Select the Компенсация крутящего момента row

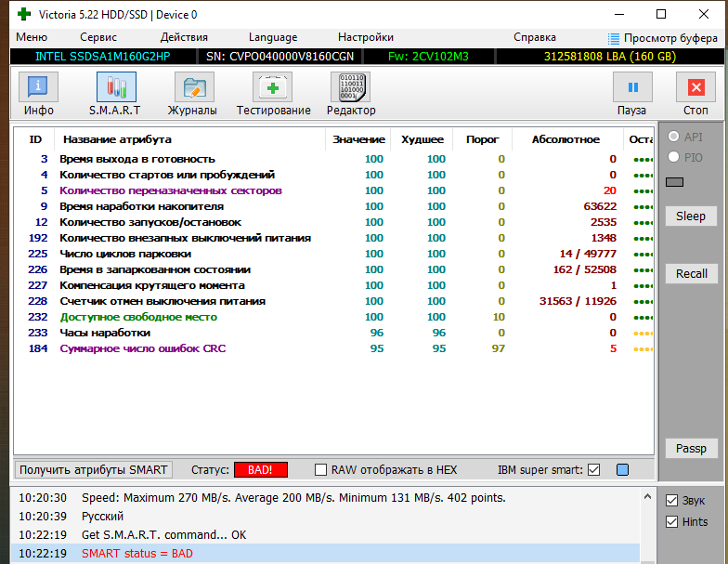pos(333,285)
